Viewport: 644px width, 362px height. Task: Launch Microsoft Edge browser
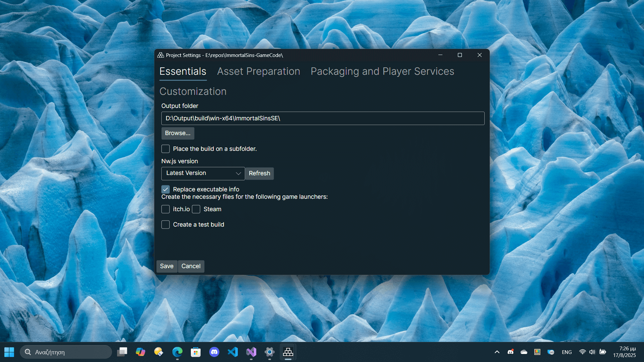pyautogui.click(x=177, y=352)
